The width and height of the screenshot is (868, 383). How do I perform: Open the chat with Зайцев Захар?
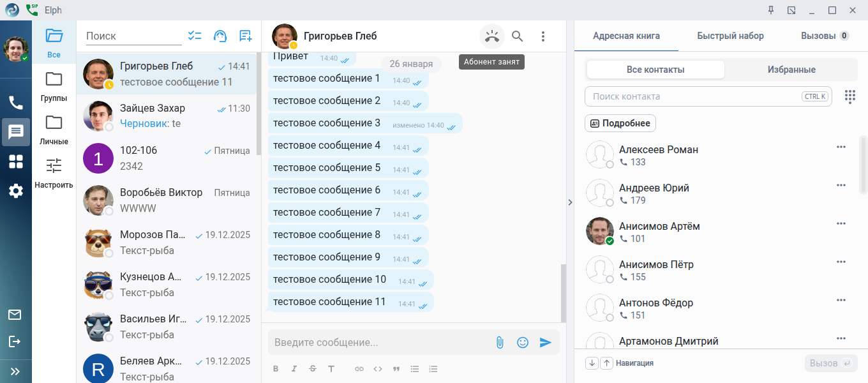coord(166,116)
